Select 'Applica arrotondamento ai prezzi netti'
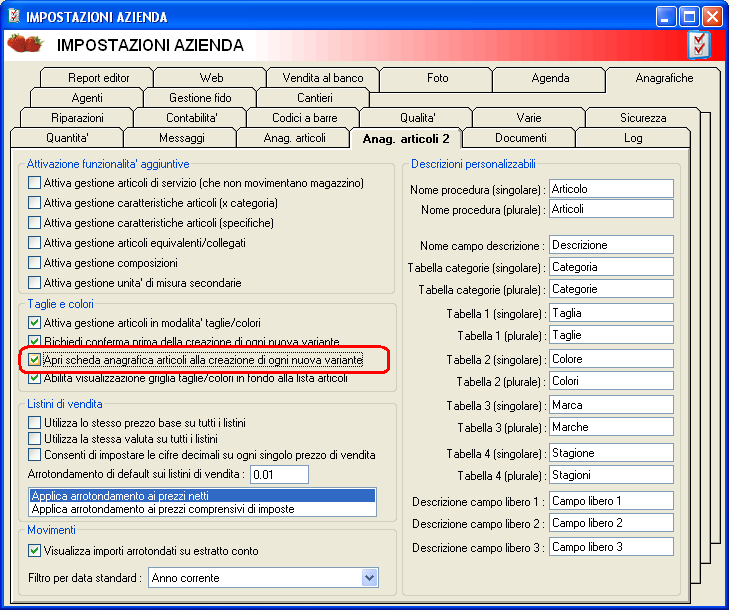The height and width of the screenshot is (610, 729). click(x=202, y=496)
